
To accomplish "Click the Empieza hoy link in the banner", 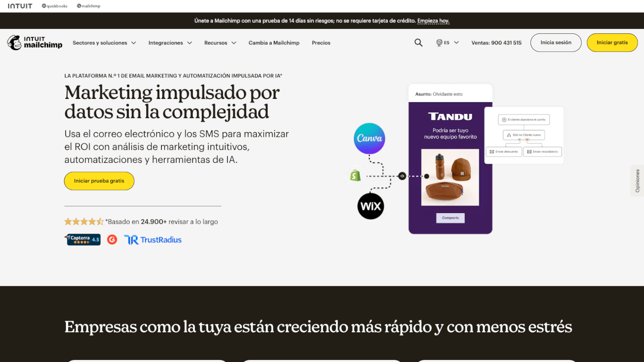I will tap(433, 21).
